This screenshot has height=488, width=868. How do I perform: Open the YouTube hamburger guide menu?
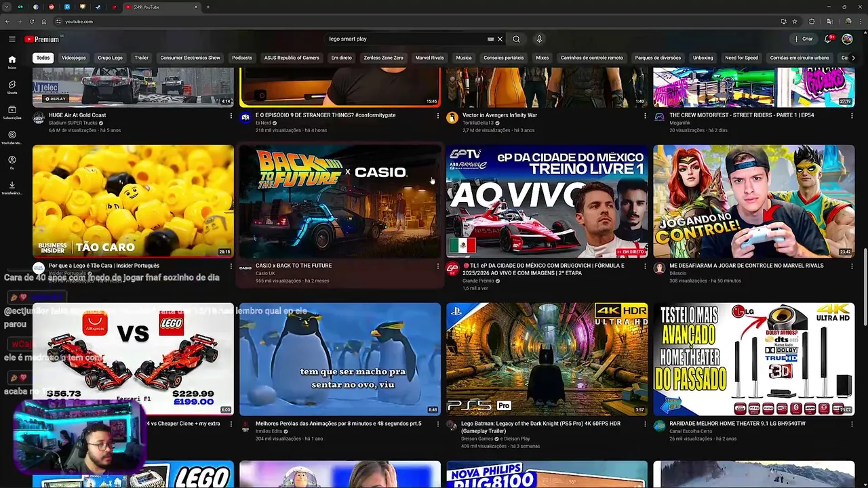12,39
